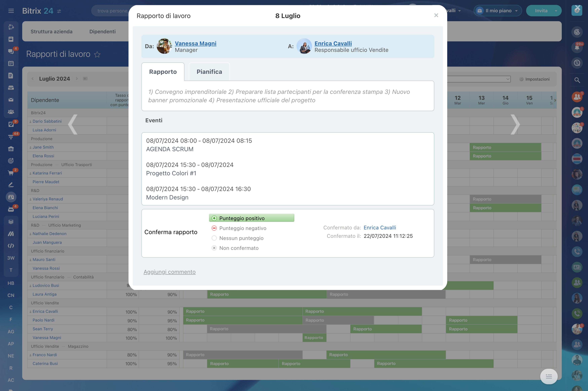
Task: Open the Struttura azienda menu item
Action: (x=51, y=31)
